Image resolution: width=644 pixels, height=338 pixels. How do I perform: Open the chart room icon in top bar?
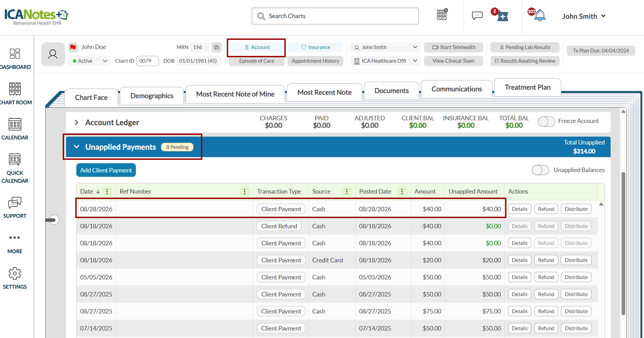pyautogui.click(x=442, y=15)
